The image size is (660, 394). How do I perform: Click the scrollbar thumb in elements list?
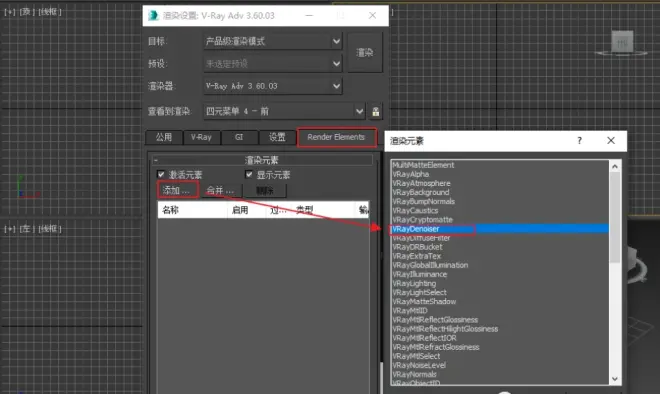click(615, 217)
